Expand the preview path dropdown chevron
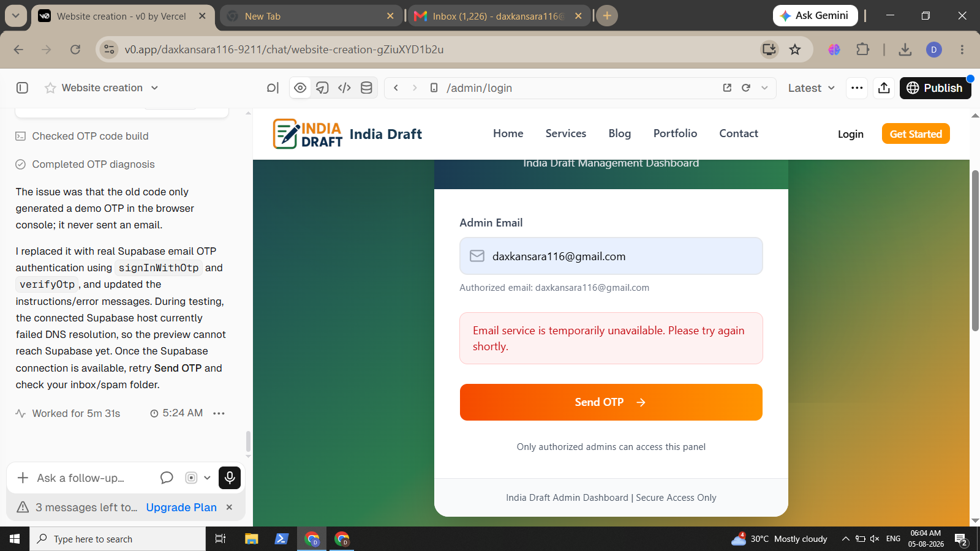Viewport: 980px width, 551px height. [x=764, y=88]
